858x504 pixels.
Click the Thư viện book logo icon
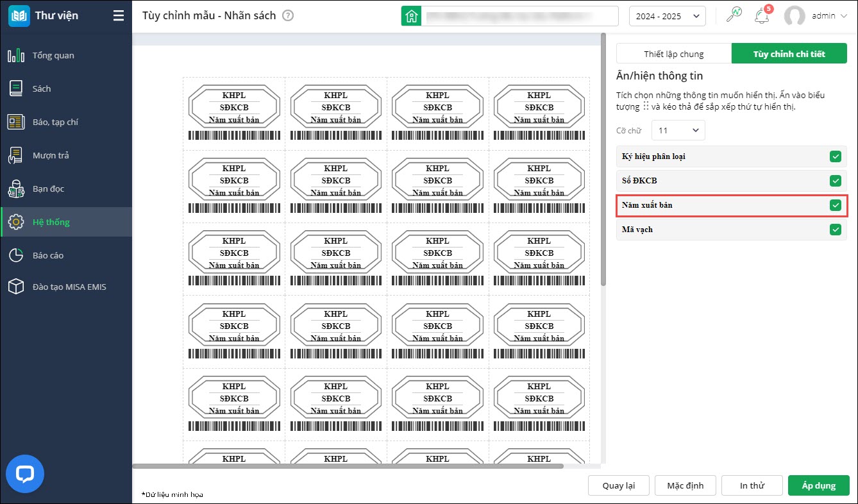click(19, 15)
